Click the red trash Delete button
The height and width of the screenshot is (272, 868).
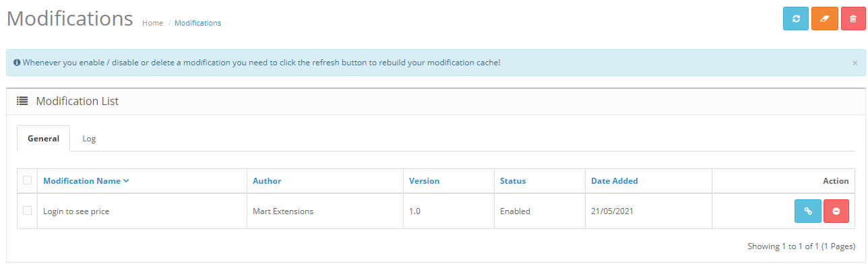[x=853, y=19]
